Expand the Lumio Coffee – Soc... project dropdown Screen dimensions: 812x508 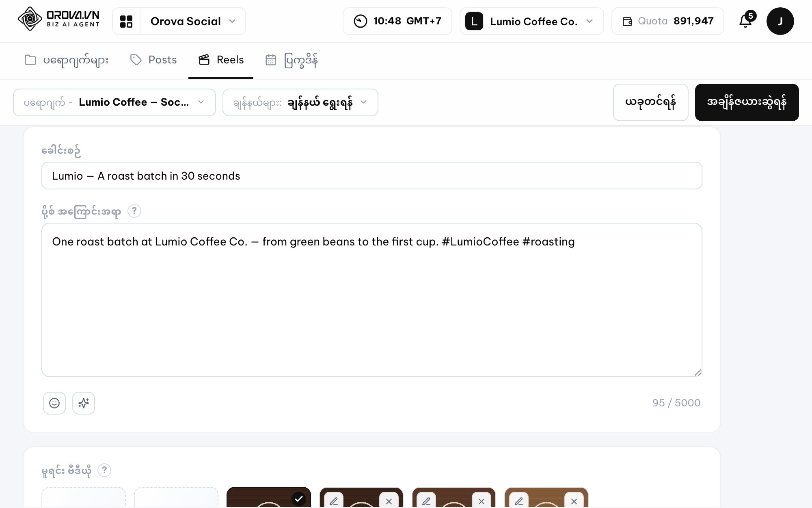click(x=114, y=102)
